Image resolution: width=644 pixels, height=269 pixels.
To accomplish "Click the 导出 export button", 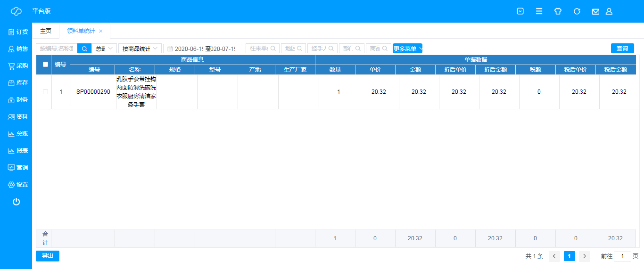I will (48, 256).
